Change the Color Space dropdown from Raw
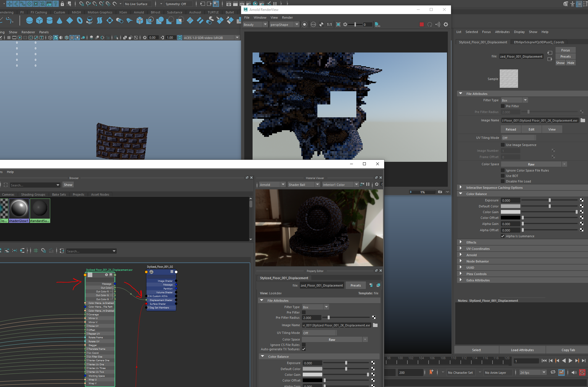Viewport: 588px width, 387px height. (564, 164)
